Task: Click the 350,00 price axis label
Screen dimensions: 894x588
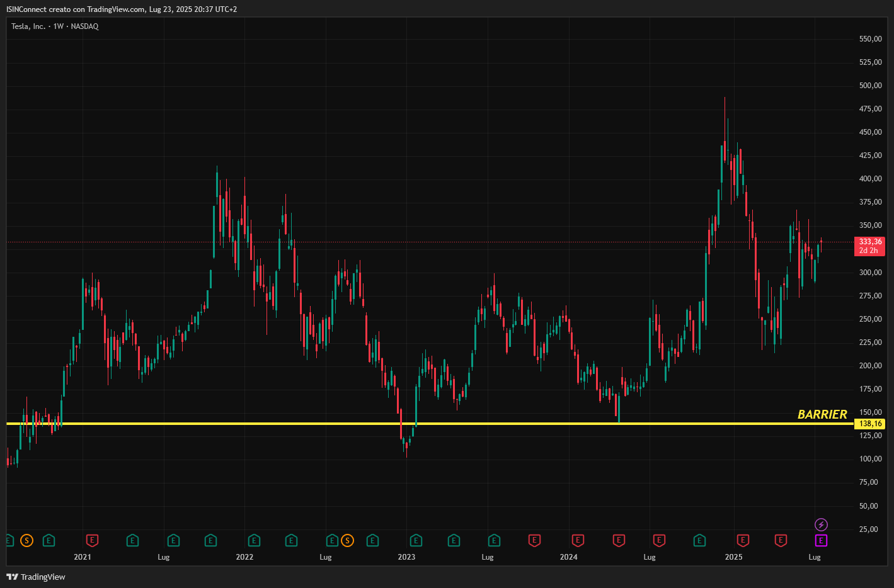Action: (870, 225)
